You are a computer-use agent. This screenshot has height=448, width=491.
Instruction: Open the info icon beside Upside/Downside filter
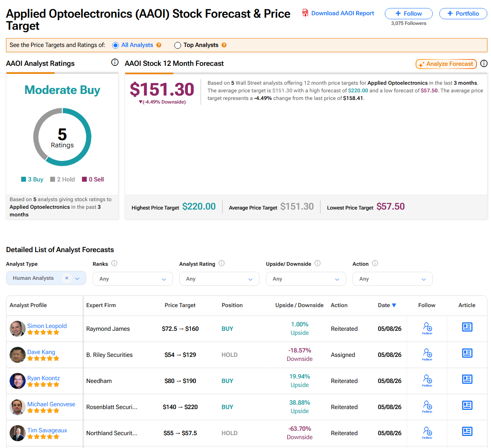[x=317, y=263]
